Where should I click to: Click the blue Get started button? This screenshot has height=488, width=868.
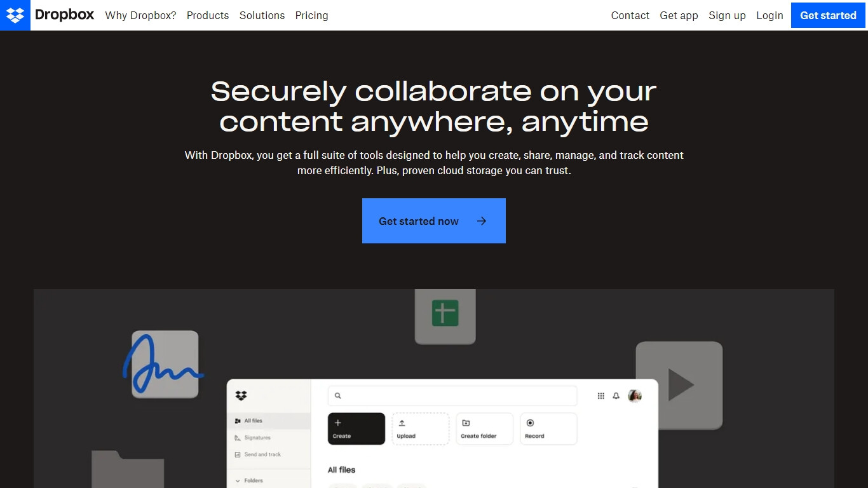click(828, 15)
